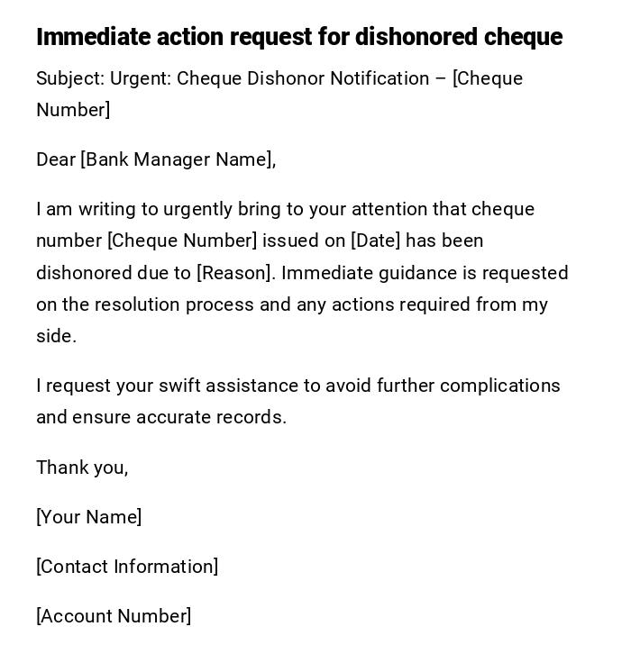Image resolution: width=631 pixels, height=672 pixels.
Task: Click the word "Subject:" at line start
Action: (70, 79)
